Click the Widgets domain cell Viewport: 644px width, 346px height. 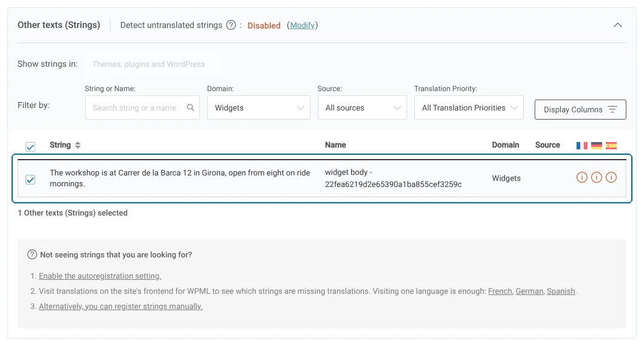(506, 178)
